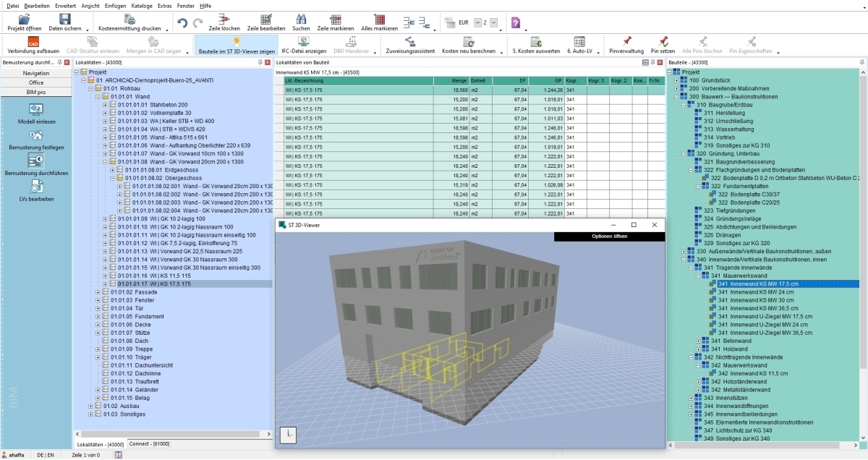Image resolution: width=868 pixels, height=460 pixels.
Task: Open IFC-Datei anzeigen tool
Action: pyautogui.click(x=304, y=46)
